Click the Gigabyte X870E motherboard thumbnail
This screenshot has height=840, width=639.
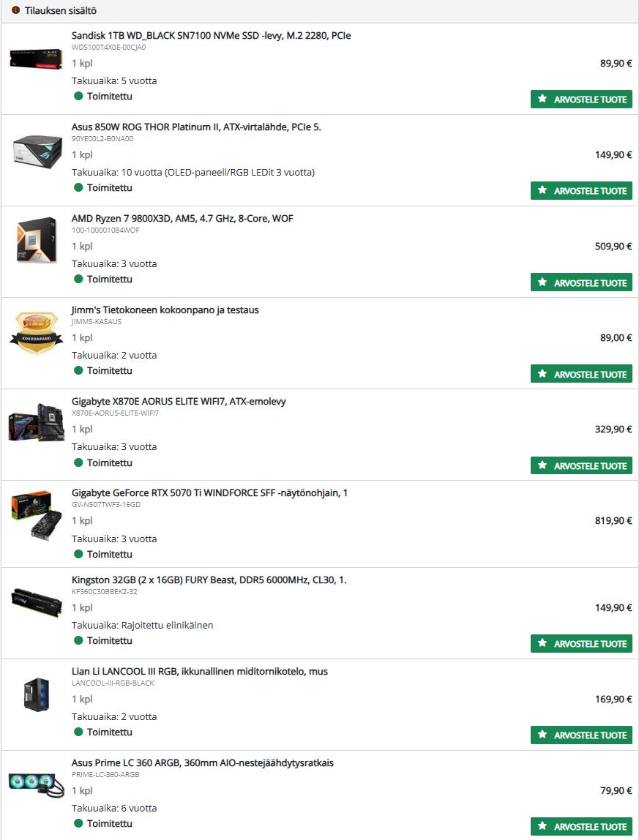coord(36,423)
